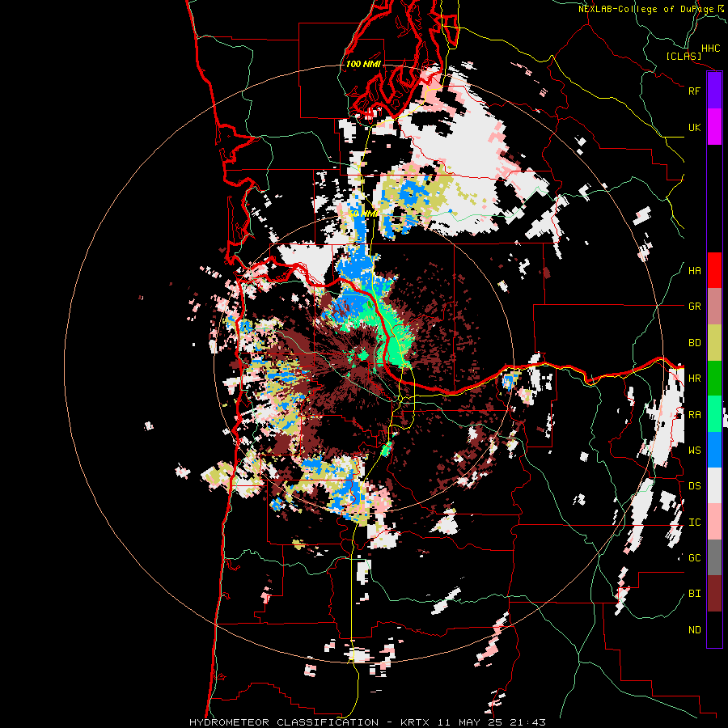Image resolution: width=728 pixels, height=728 pixels.
Task: Click the 'BD' legend label
Action: [x=694, y=343]
